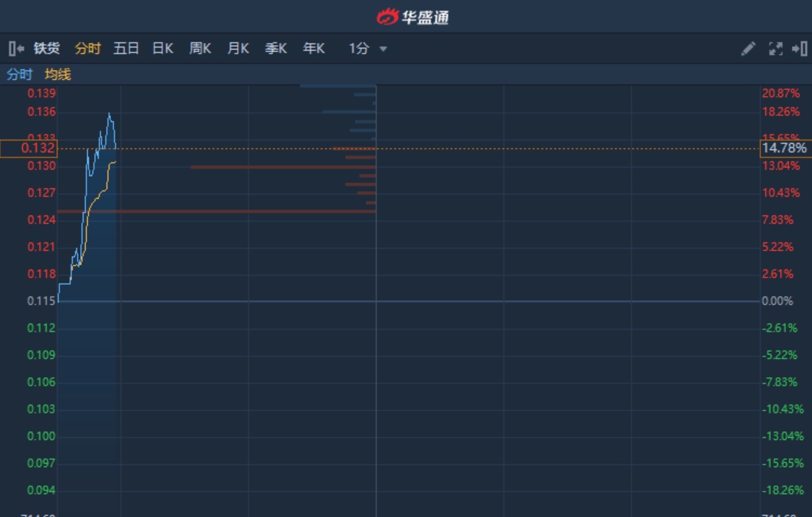812x517 pixels.
Task: Select the 分时 timeframe tab
Action: 87,49
